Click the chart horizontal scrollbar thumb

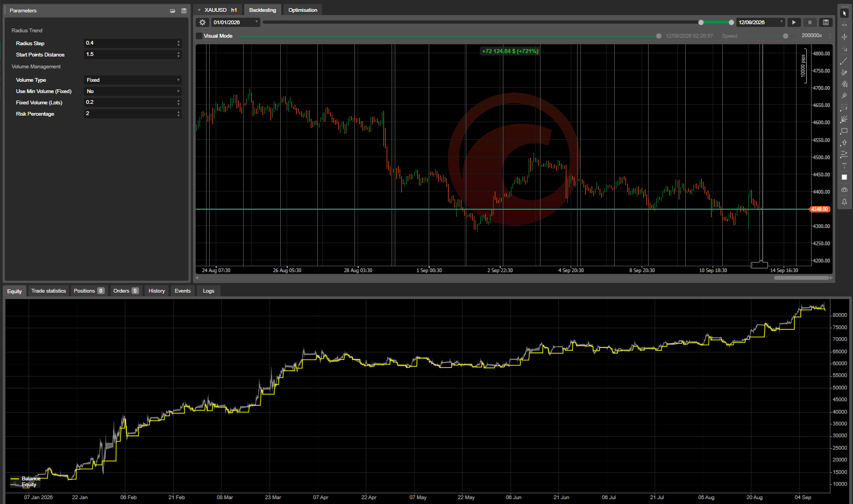[801, 278]
